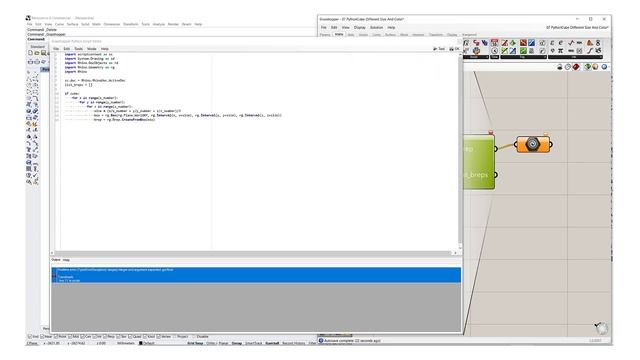The width and height of the screenshot is (640, 360).
Task: Click Rhino Open folder icon
Action: (37, 53)
